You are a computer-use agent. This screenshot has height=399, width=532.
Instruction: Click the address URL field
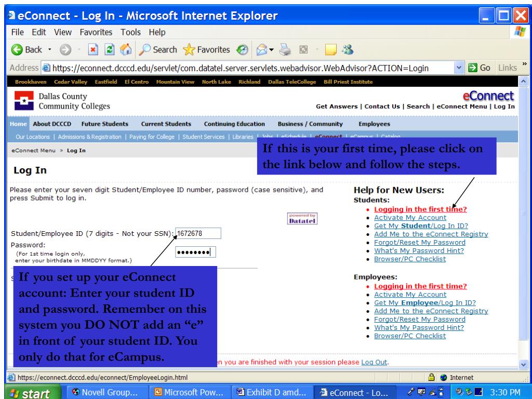248,68
